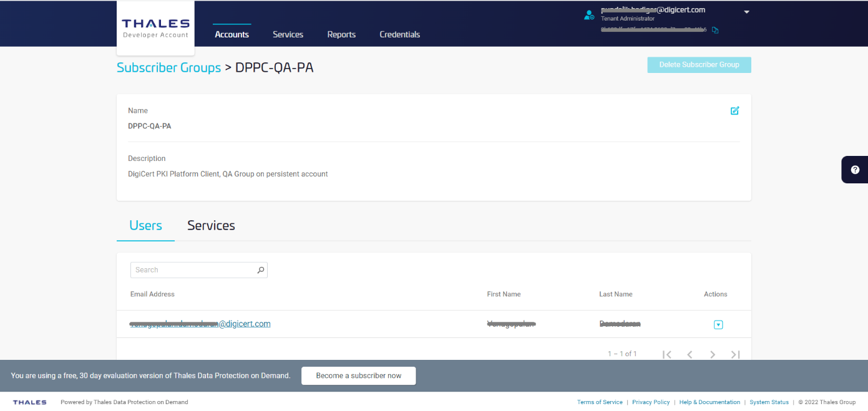Open the help question mark widget
This screenshot has height=411, width=868.
[x=855, y=170]
